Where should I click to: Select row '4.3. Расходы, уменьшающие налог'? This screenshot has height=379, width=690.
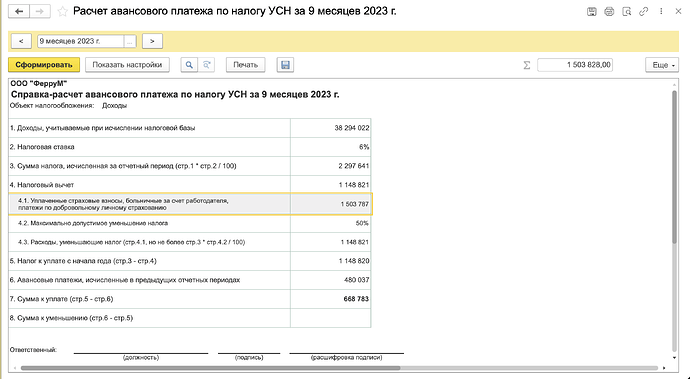point(190,242)
